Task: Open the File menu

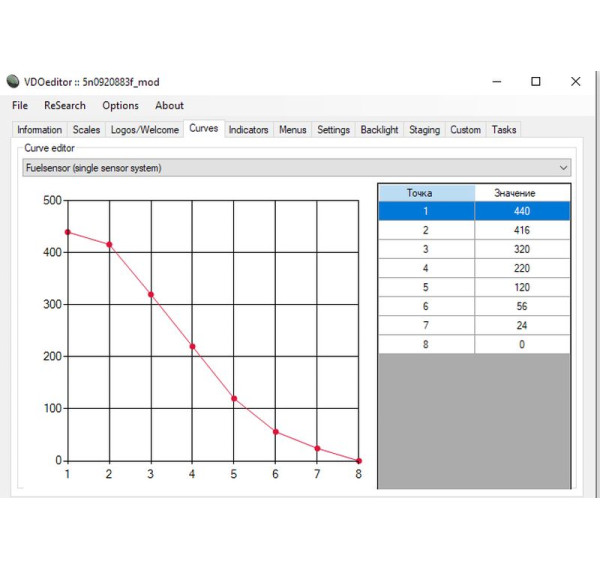Action: point(20,105)
